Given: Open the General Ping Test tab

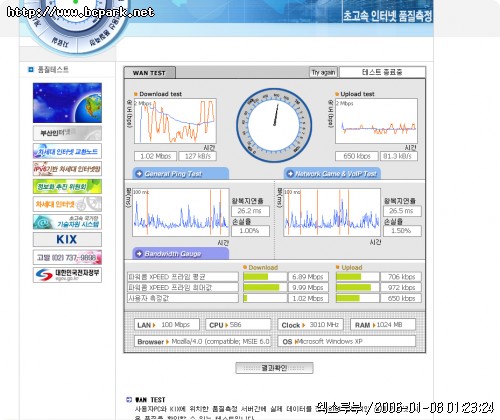Looking at the screenshot, I should 181,174.
